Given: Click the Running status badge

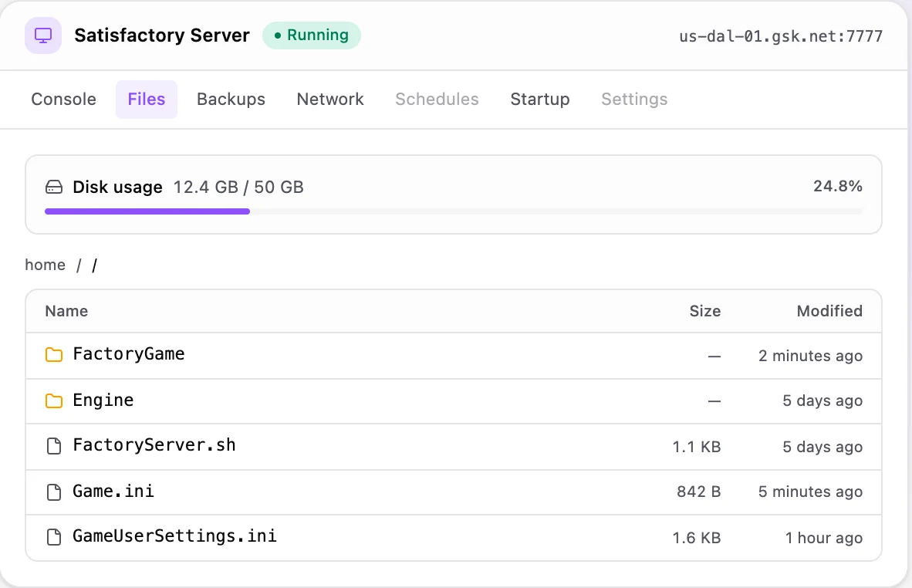Looking at the screenshot, I should [312, 35].
